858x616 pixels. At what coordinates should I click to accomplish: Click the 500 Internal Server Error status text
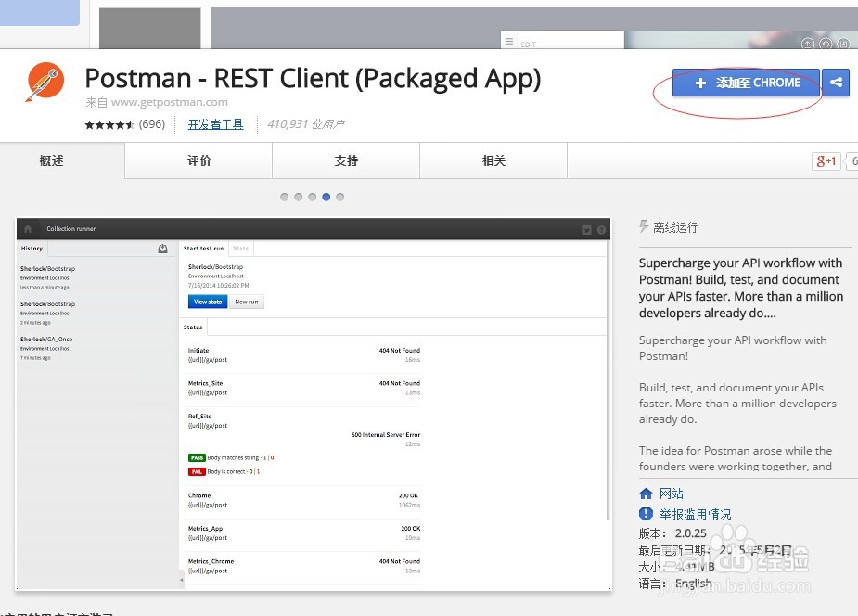pyautogui.click(x=386, y=435)
